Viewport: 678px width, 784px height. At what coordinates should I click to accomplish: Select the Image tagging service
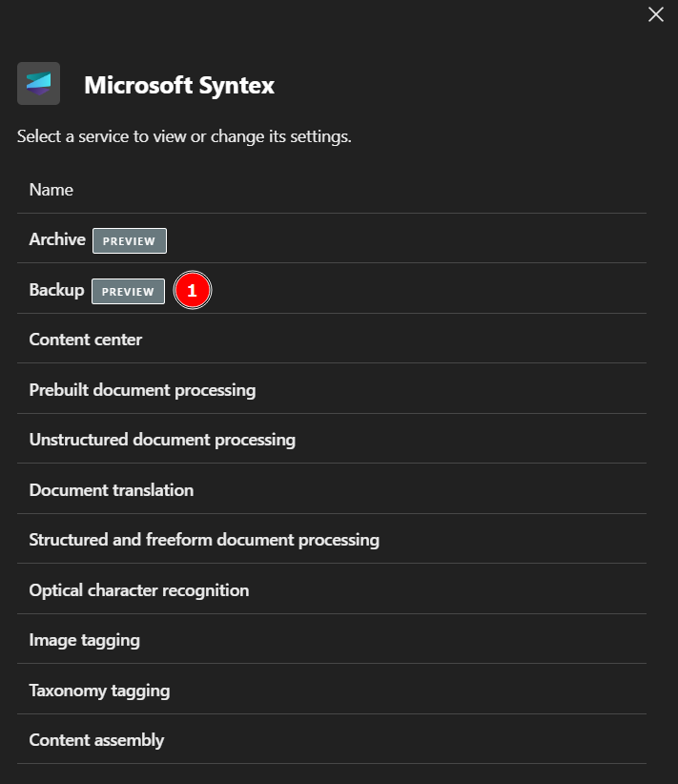pos(85,640)
